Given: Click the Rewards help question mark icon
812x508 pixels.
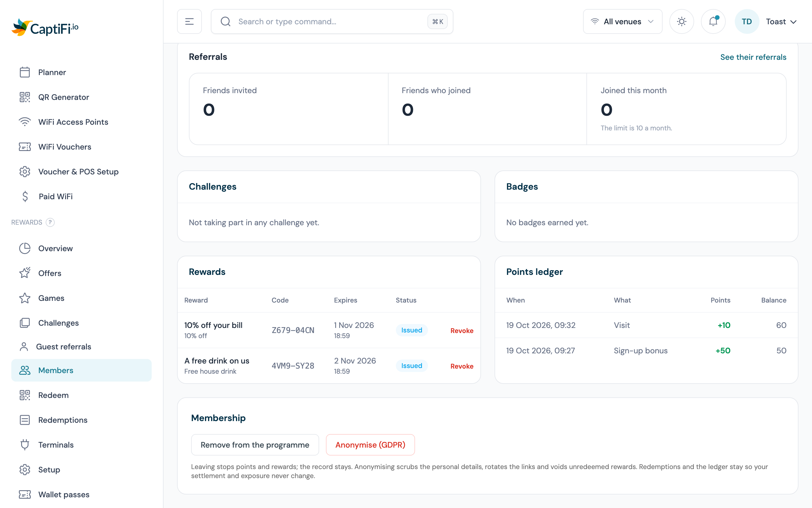Looking at the screenshot, I should pos(50,222).
